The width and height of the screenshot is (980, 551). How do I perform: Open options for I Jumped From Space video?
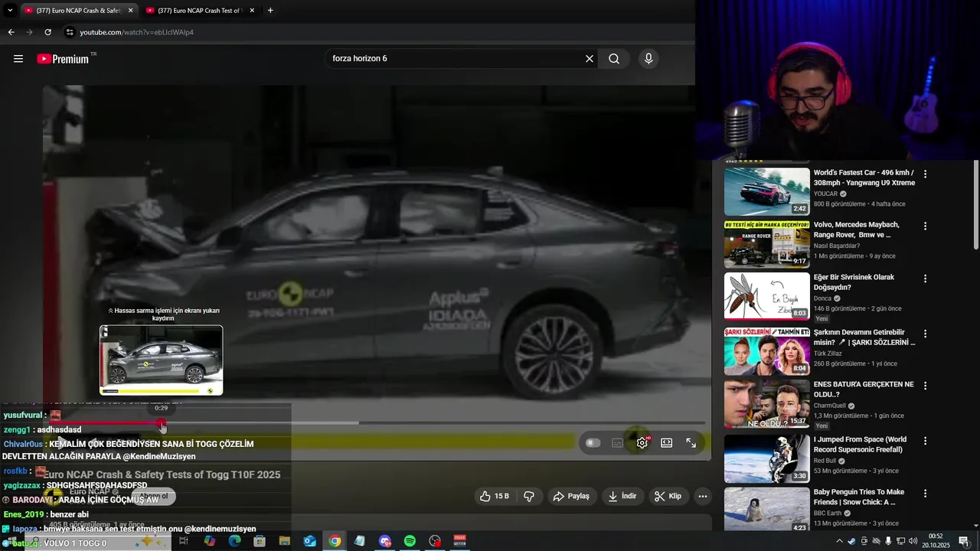tap(925, 441)
